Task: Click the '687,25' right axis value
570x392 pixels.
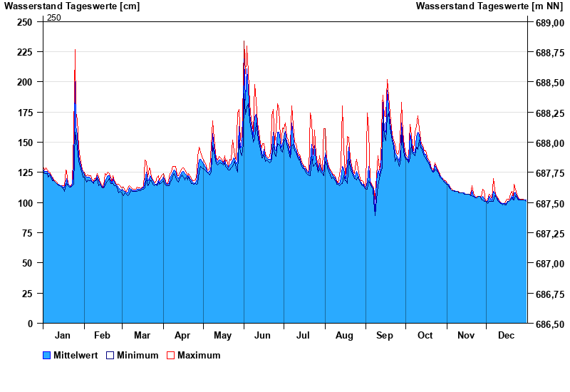Action: 550,234
